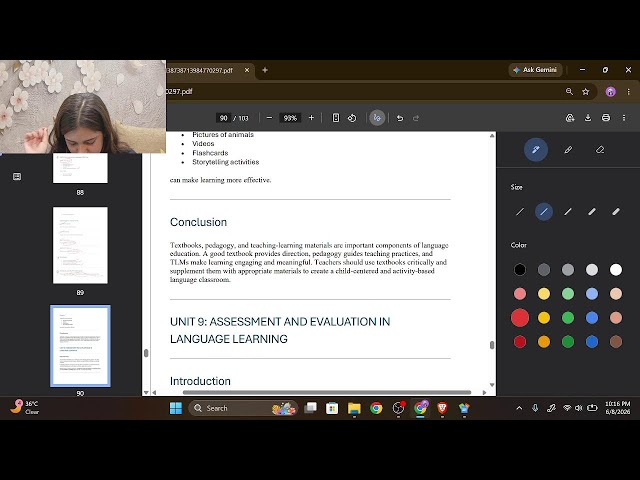Open Brave browser from the taskbar
Screen dimensions: 640x480
pos(442,408)
